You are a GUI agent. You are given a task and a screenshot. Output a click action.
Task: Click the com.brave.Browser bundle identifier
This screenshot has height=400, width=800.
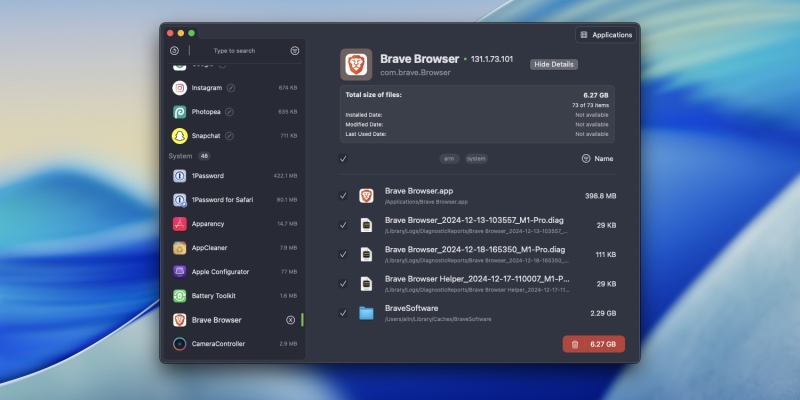[415, 72]
